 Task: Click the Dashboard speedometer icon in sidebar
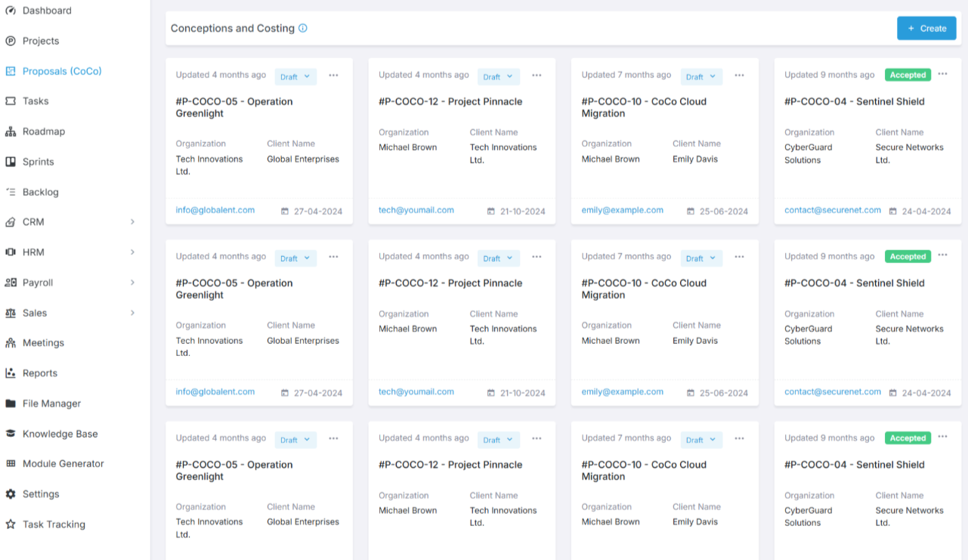coord(11,11)
